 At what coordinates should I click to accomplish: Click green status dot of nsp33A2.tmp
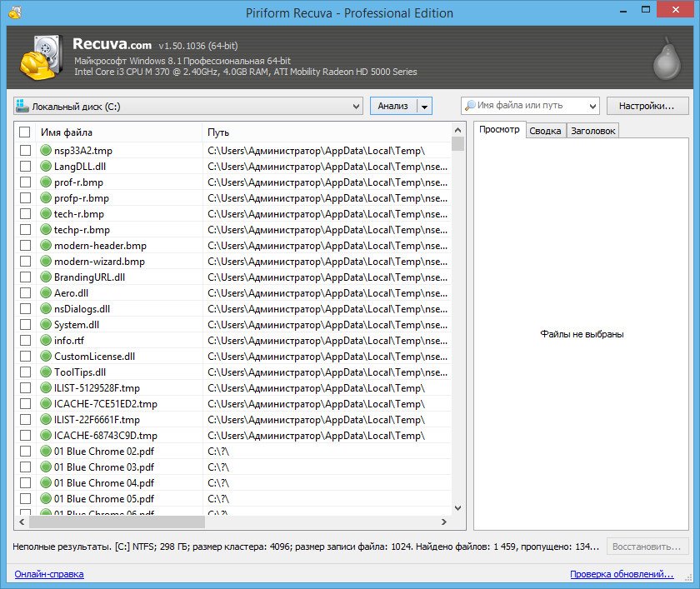coord(46,150)
